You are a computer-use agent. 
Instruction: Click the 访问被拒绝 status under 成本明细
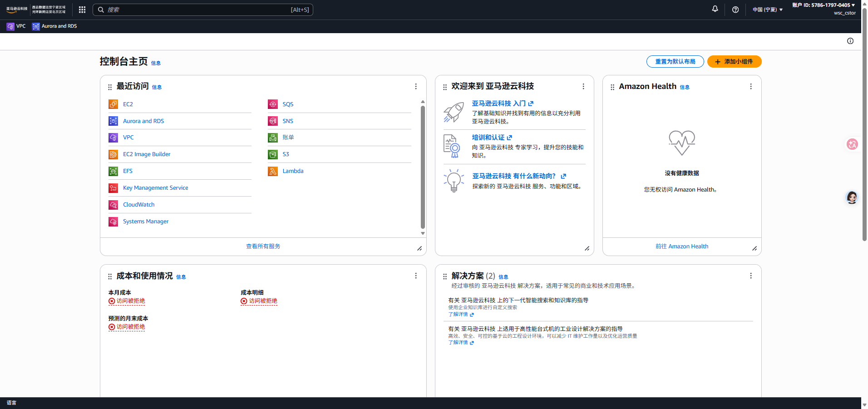(259, 301)
